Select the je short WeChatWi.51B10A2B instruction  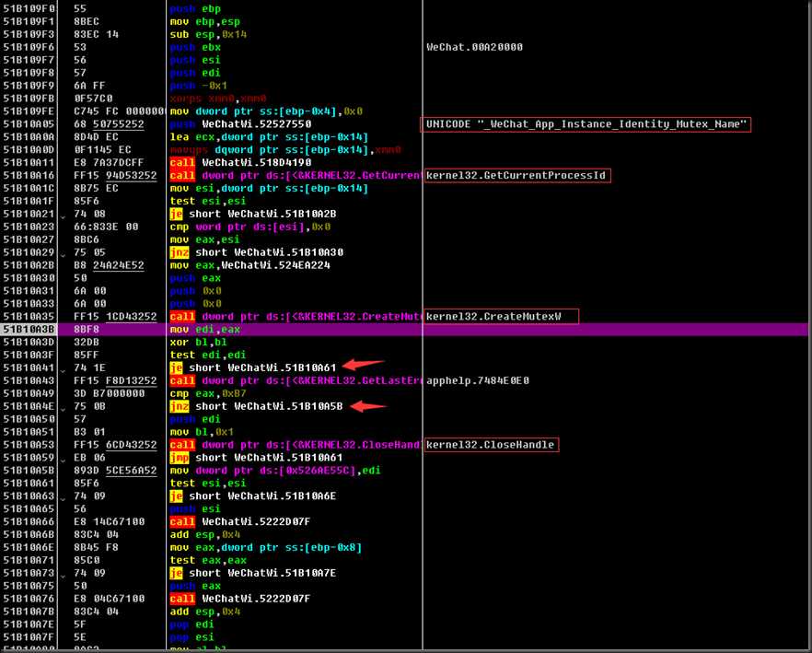(x=253, y=214)
